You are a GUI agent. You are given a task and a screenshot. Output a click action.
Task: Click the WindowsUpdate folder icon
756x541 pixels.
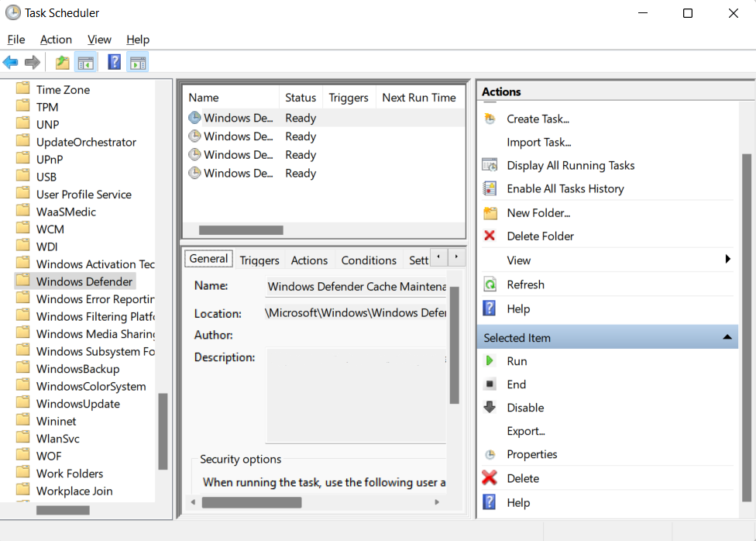point(22,402)
